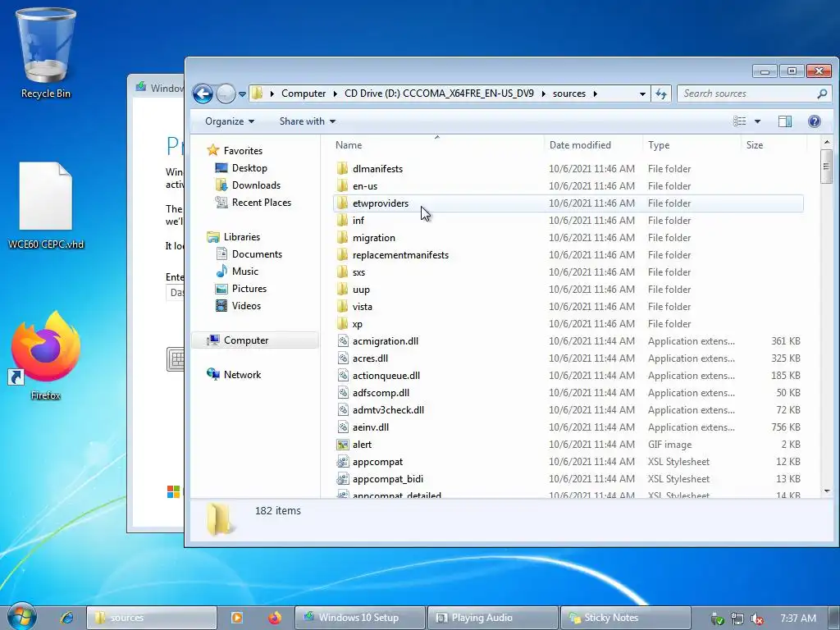Open the Organize menu
The width and height of the screenshot is (840, 630).
[x=230, y=121]
